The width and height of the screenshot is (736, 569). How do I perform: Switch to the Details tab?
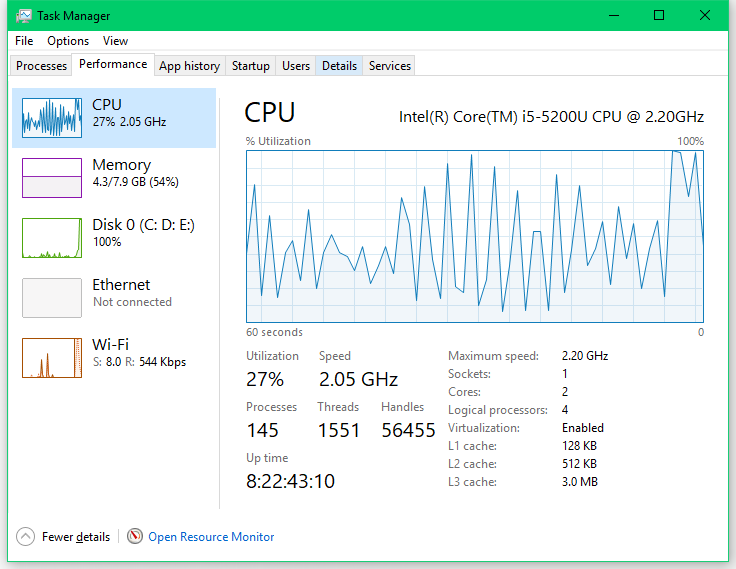click(339, 66)
